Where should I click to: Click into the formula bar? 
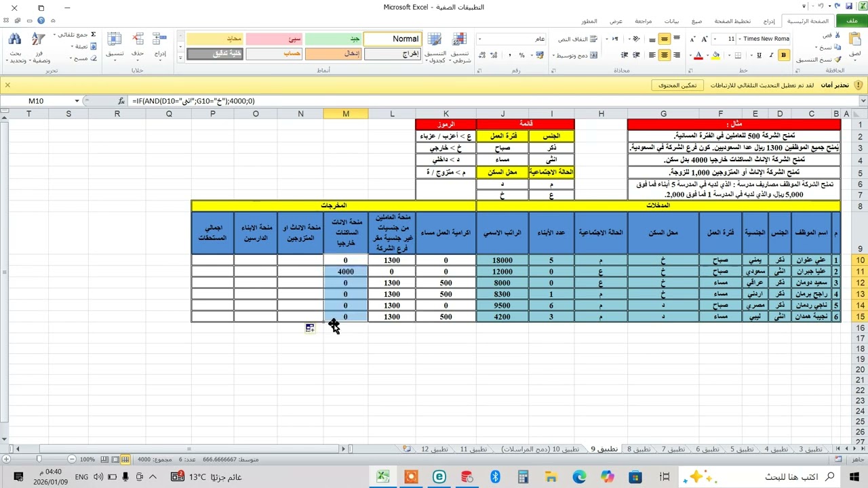click(493, 101)
